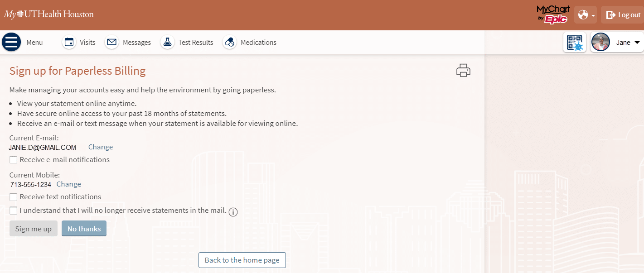Enable Receive e-mail notifications checkbox
The width and height of the screenshot is (644, 273).
(x=14, y=160)
